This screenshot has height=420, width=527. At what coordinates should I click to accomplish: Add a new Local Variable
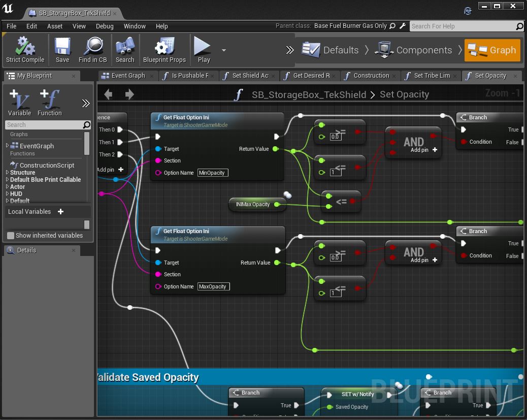(x=60, y=211)
